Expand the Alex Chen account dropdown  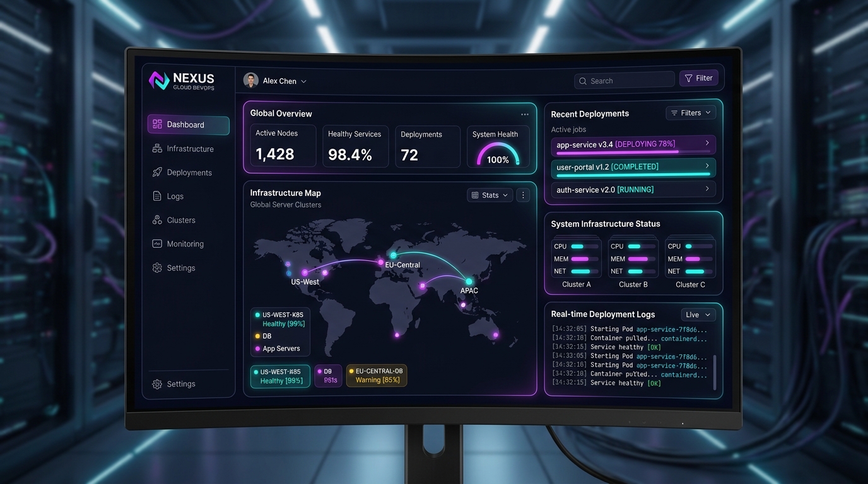303,81
